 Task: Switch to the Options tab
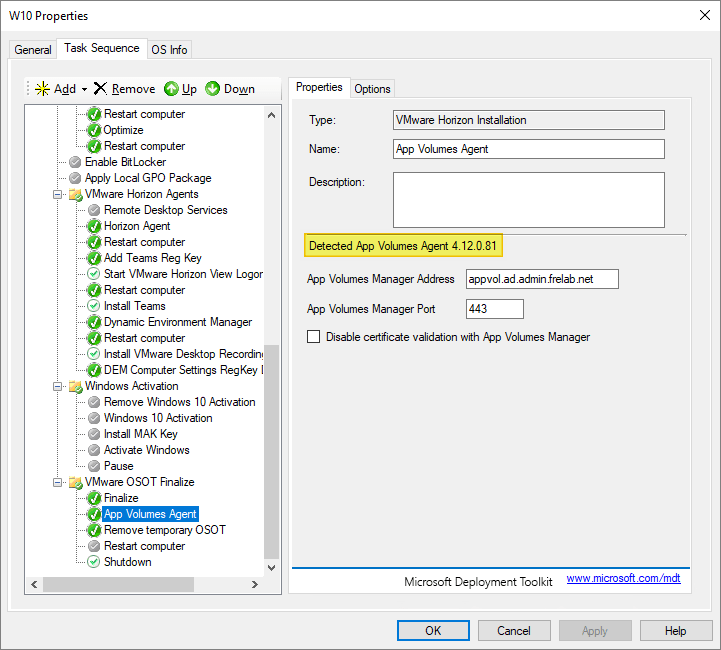coord(372,89)
